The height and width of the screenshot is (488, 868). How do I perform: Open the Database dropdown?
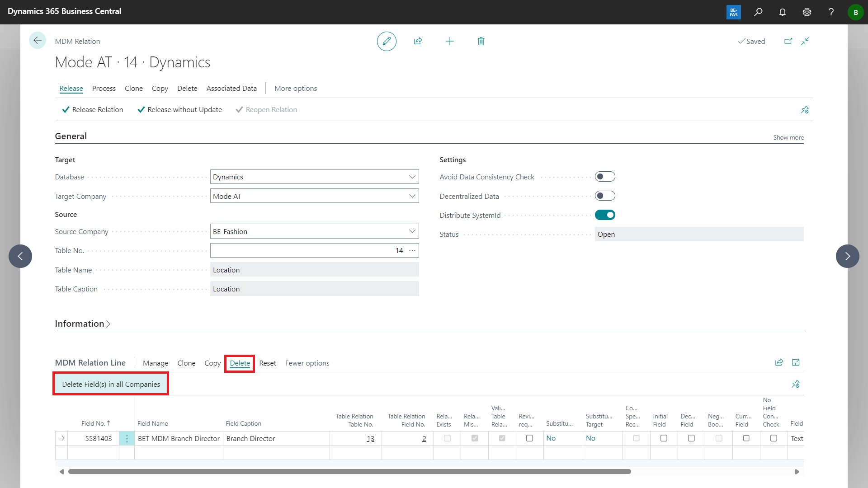(x=412, y=177)
